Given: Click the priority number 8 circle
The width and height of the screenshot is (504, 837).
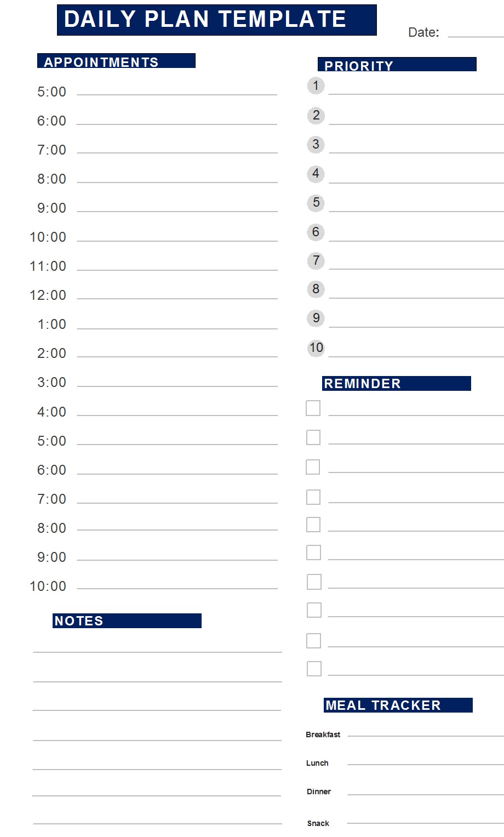Looking at the screenshot, I should (x=316, y=289).
